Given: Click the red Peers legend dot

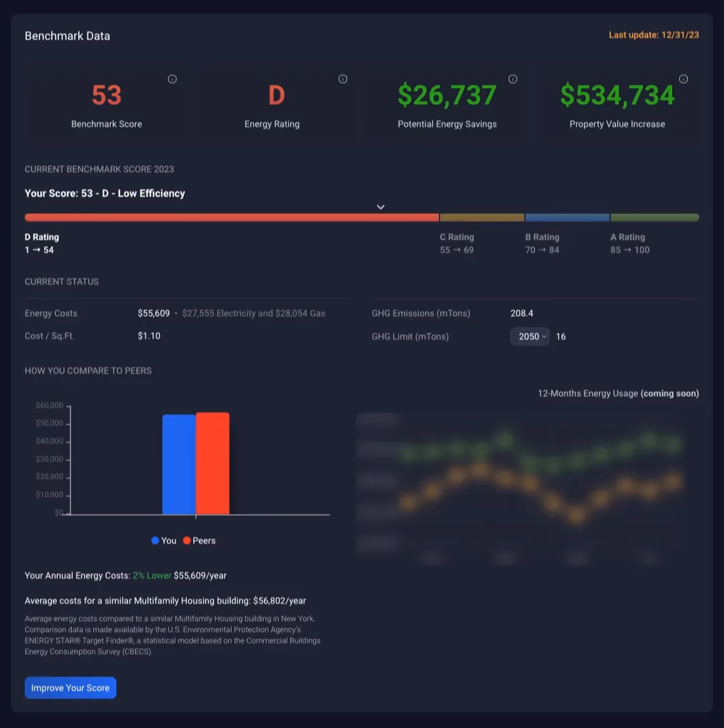Looking at the screenshot, I should pyautogui.click(x=187, y=541).
